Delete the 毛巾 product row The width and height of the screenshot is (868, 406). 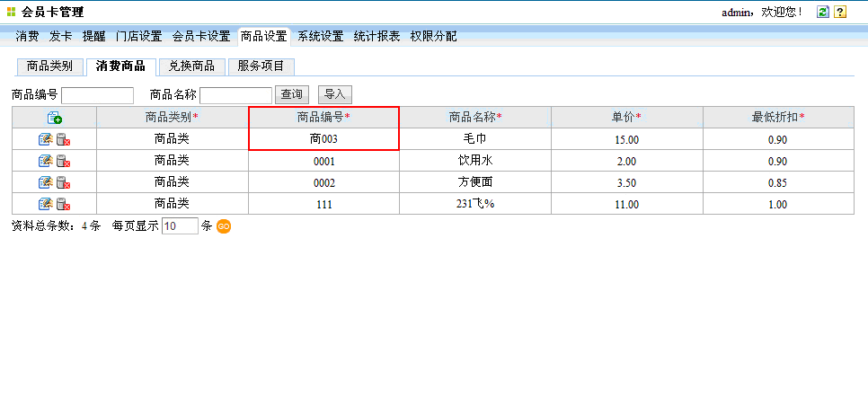(63, 139)
